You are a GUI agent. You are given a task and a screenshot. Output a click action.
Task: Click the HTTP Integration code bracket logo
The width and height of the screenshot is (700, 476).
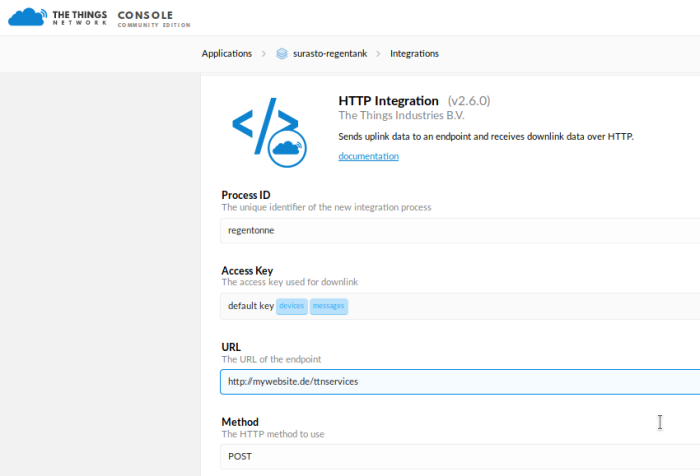click(269, 132)
